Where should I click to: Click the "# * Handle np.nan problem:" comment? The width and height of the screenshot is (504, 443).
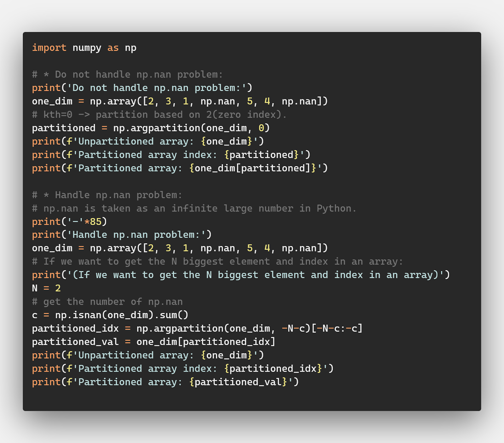point(107,195)
